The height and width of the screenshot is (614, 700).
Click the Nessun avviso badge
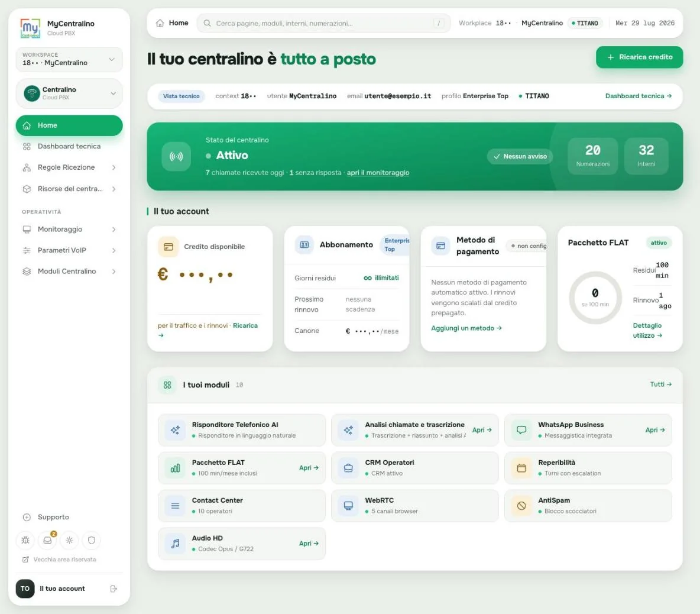(x=520, y=156)
